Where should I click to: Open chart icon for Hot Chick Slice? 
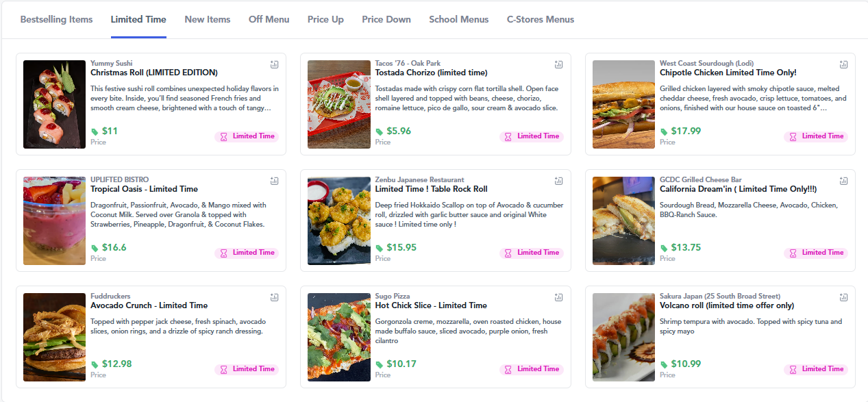coord(558,297)
